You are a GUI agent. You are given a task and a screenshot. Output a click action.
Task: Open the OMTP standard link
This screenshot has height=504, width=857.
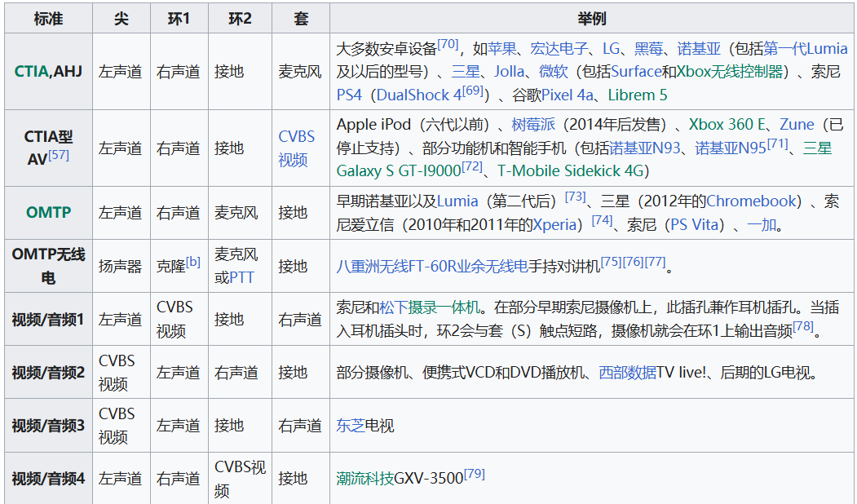pos(48,212)
